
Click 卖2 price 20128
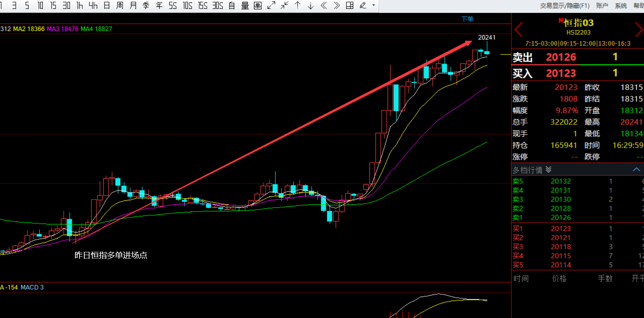pos(561,208)
